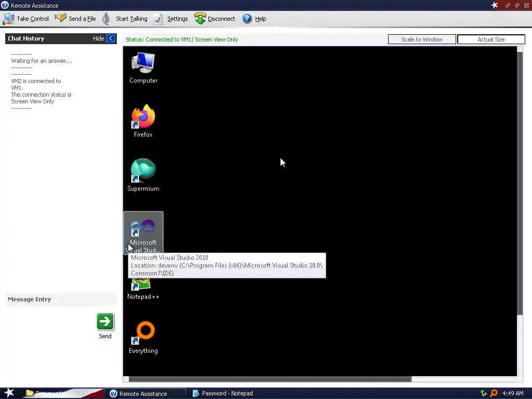
Task: Click the Message Entry header label
Action: coord(30,299)
